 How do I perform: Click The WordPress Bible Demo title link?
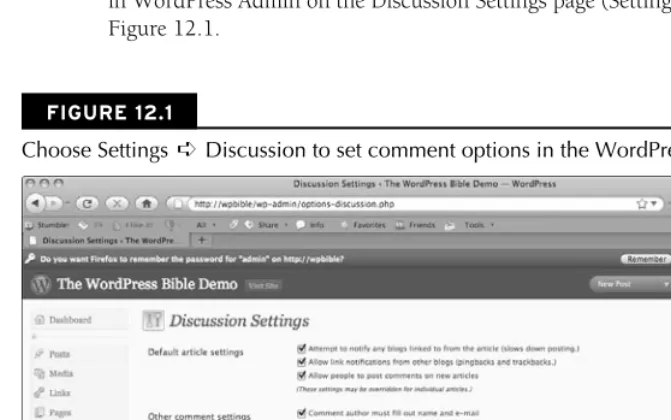[147, 284]
